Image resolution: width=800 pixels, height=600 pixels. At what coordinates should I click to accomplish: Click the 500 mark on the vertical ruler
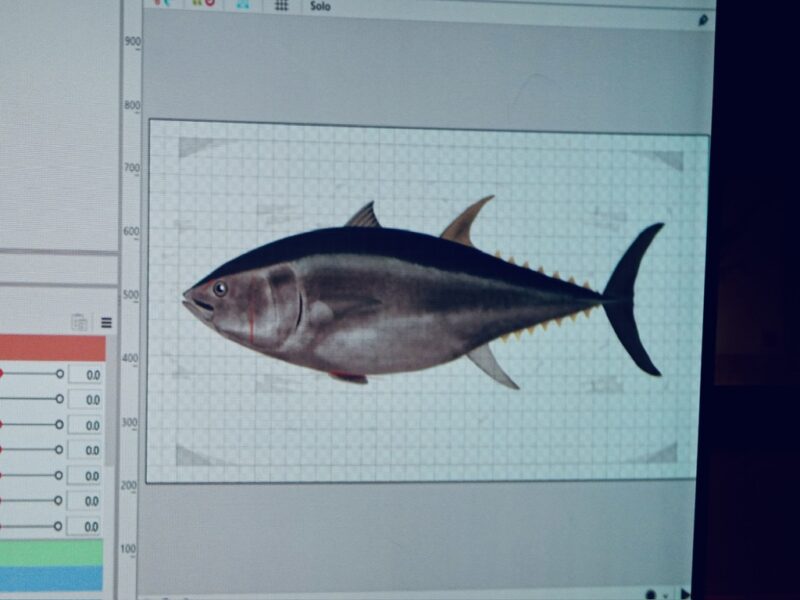(131, 295)
